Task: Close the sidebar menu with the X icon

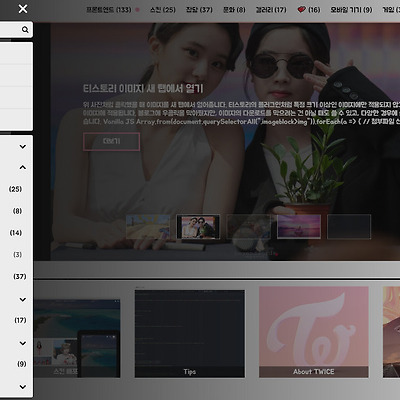Action: pos(23,9)
